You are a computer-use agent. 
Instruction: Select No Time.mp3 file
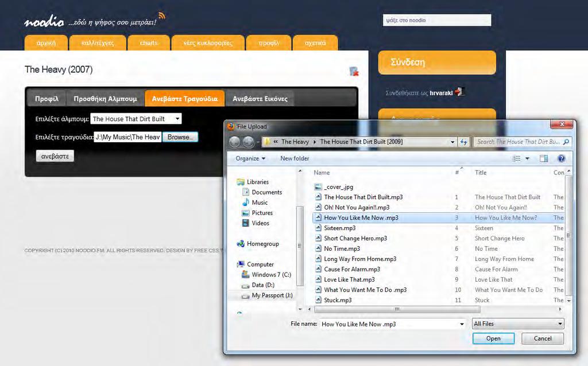pos(342,249)
